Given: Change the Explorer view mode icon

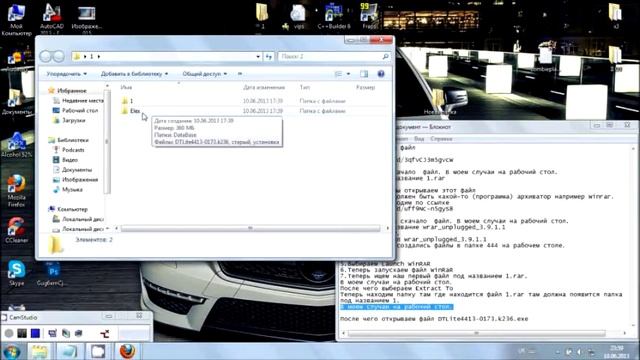Looking at the screenshot, I should [x=338, y=74].
